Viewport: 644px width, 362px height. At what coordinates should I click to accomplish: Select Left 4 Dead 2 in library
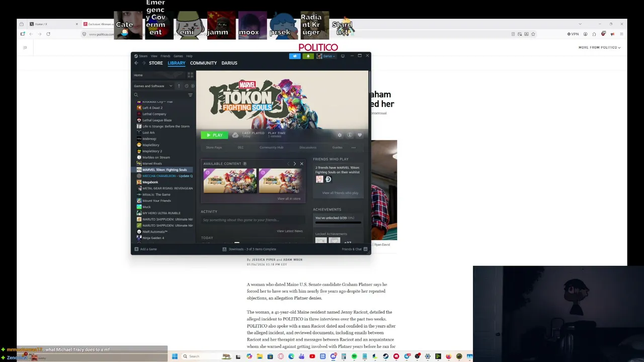pyautogui.click(x=152, y=108)
